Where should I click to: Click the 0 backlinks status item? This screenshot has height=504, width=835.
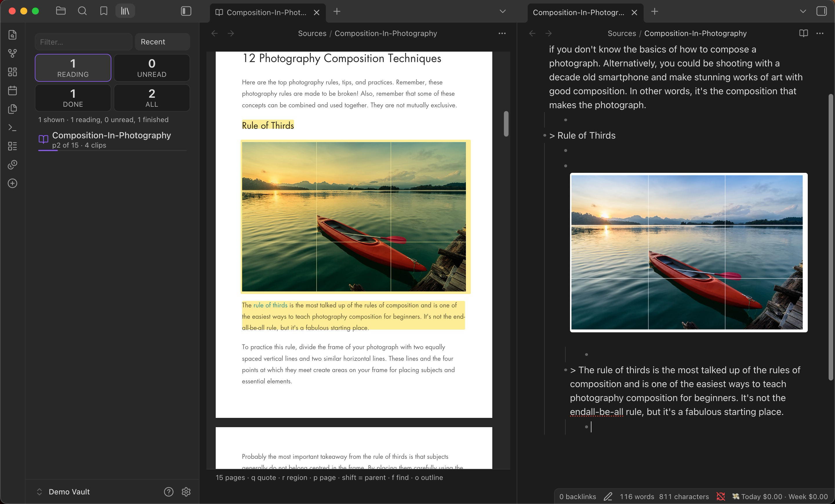click(x=578, y=496)
